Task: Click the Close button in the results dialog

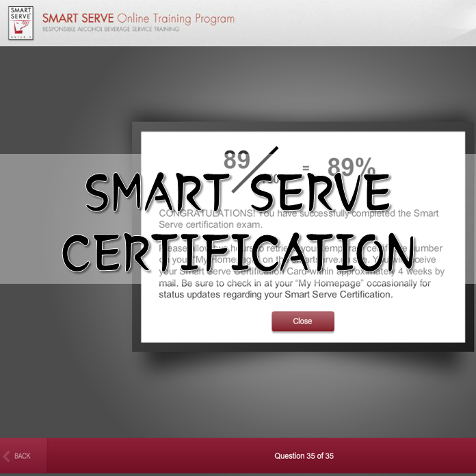Action: tap(303, 321)
